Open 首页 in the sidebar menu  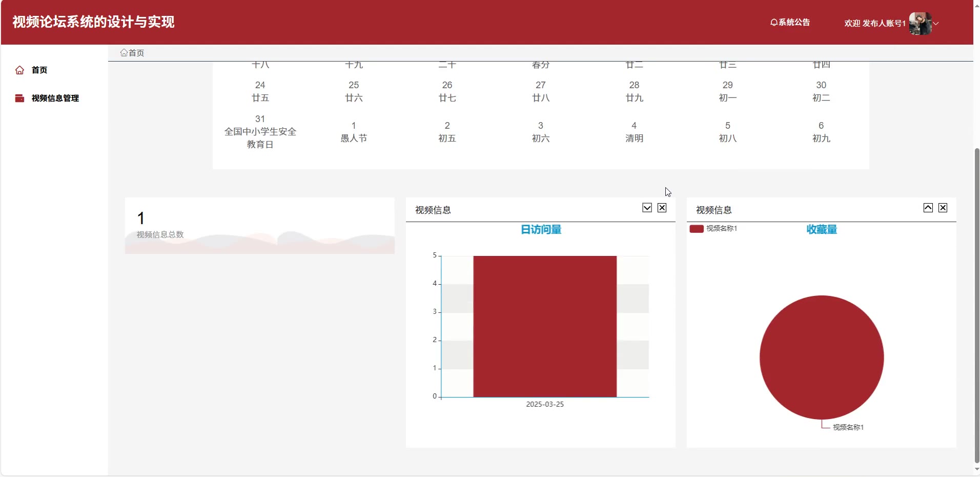point(39,70)
